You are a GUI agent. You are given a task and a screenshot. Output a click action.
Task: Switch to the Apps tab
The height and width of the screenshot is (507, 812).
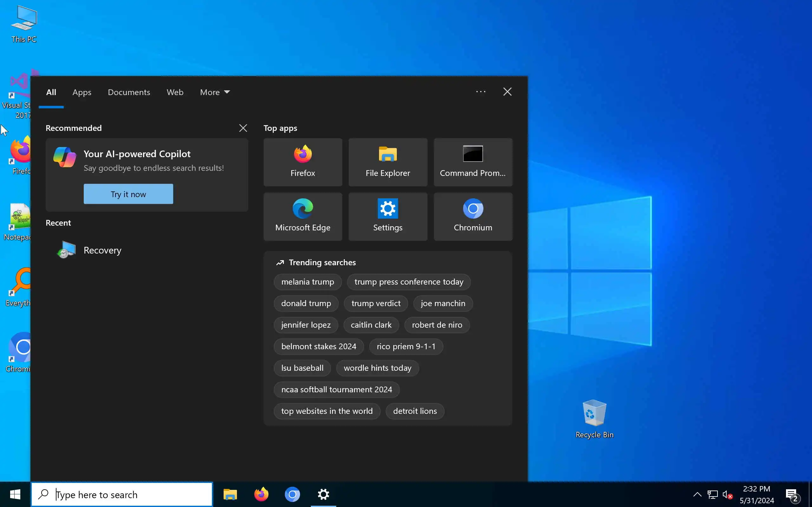click(82, 92)
